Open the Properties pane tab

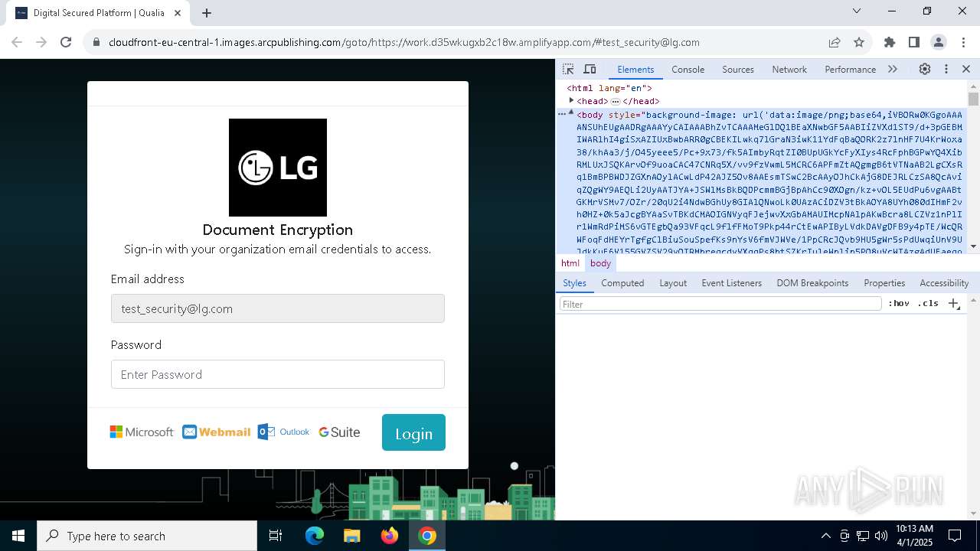(x=884, y=283)
